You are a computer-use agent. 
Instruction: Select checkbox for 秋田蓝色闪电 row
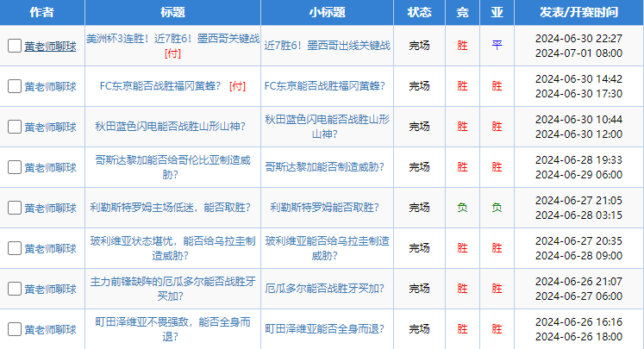point(15,127)
